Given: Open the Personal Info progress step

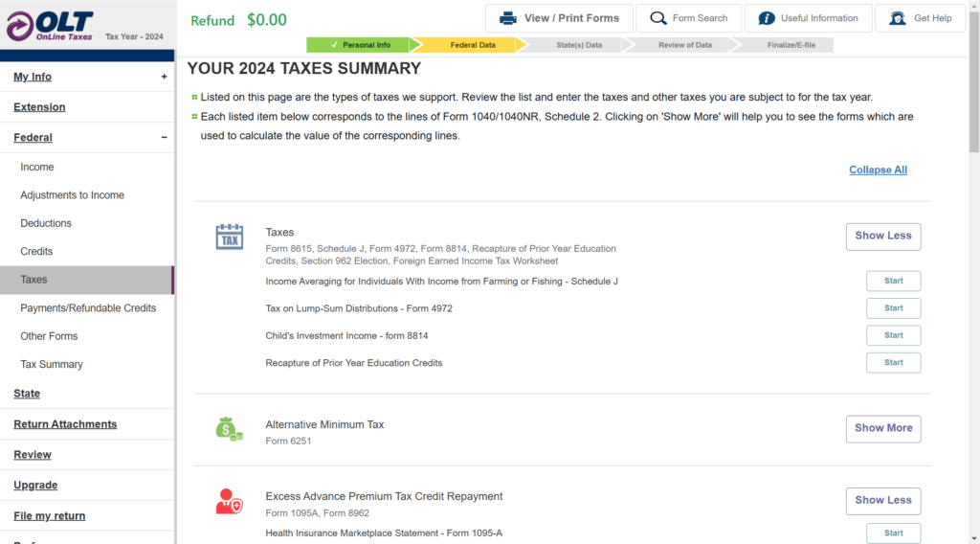Looking at the screenshot, I should (361, 45).
